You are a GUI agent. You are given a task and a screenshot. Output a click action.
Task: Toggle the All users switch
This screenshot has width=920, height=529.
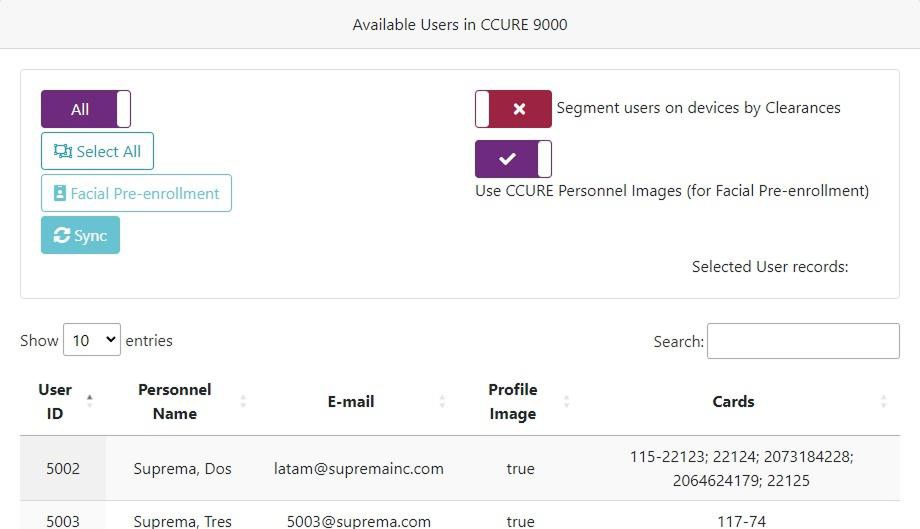pyautogui.click(x=85, y=109)
